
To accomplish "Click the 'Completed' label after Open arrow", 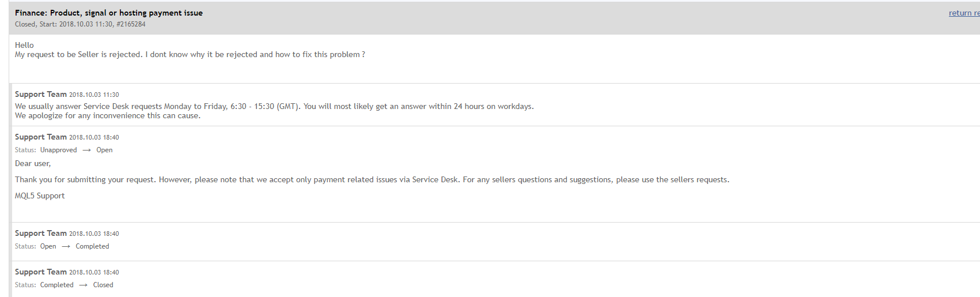I will pyautogui.click(x=92, y=246).
